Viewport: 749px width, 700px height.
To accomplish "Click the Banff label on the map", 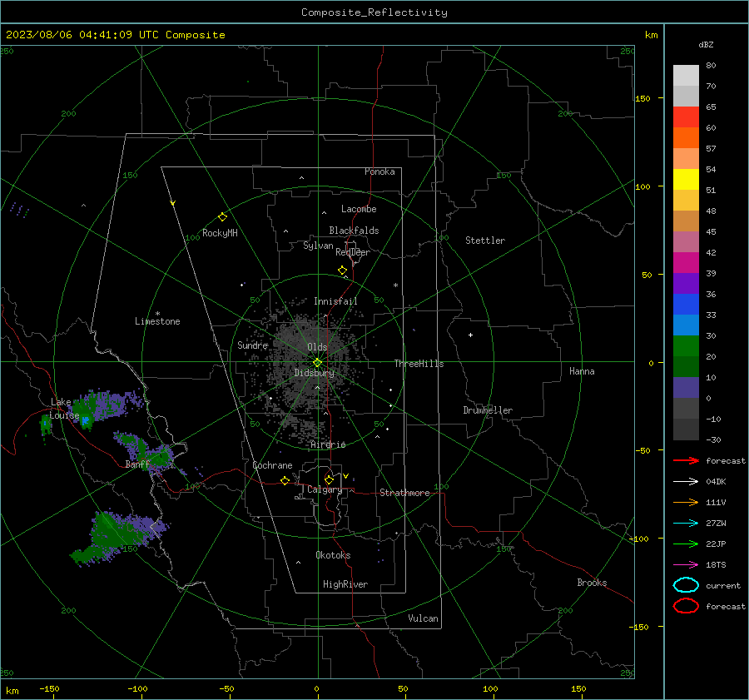I will point(137,464).
